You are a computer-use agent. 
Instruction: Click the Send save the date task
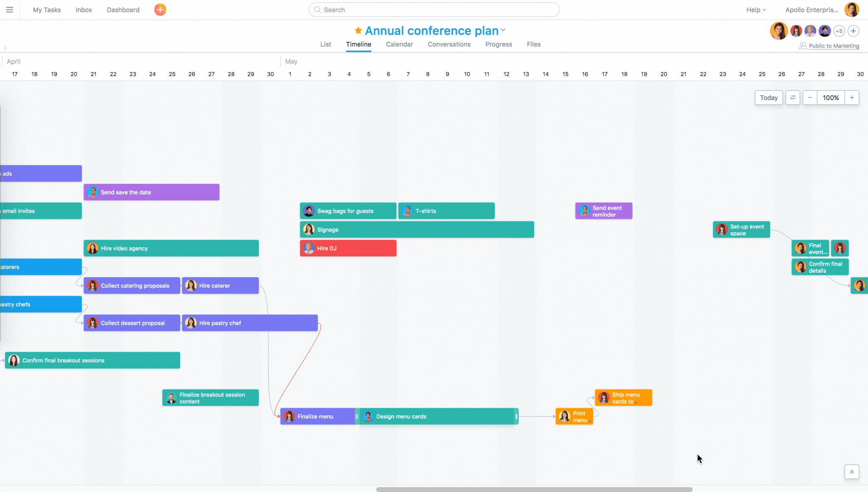151,192
